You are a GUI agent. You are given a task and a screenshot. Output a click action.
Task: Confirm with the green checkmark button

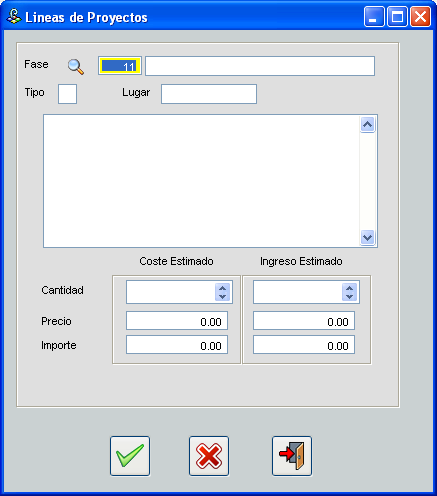coord(130,456)
